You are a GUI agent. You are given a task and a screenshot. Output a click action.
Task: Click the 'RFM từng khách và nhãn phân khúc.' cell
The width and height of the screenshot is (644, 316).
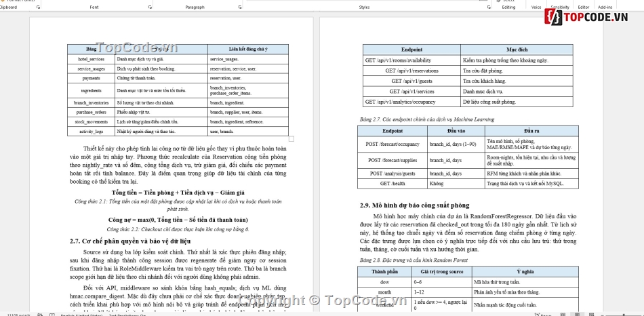point(531,174)
